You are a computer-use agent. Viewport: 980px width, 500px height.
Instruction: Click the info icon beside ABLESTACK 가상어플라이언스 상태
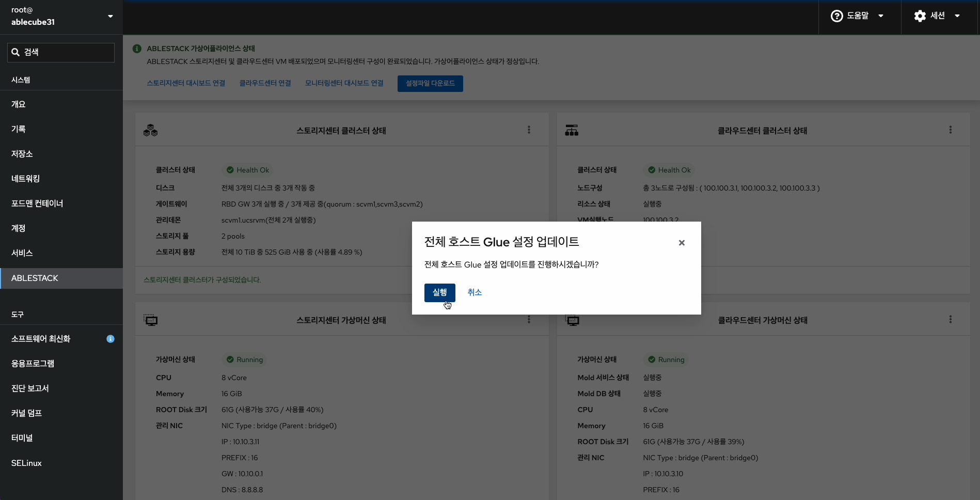pos(136,48)
